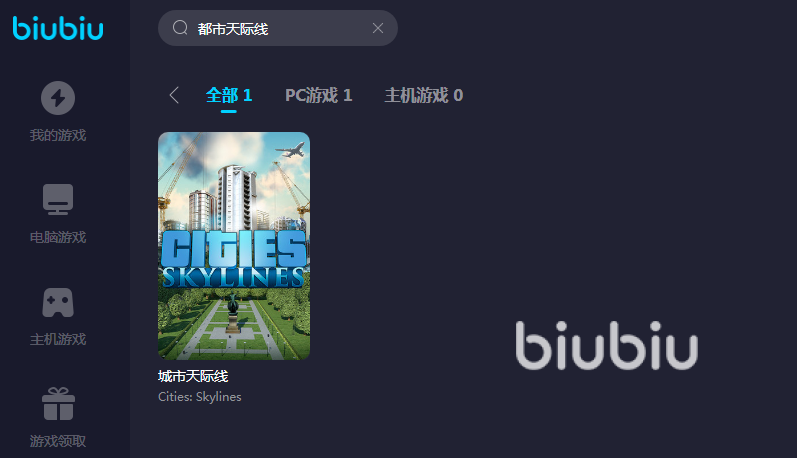
Task: Switch to the 全部 1 tab
Action: (229, 95)
